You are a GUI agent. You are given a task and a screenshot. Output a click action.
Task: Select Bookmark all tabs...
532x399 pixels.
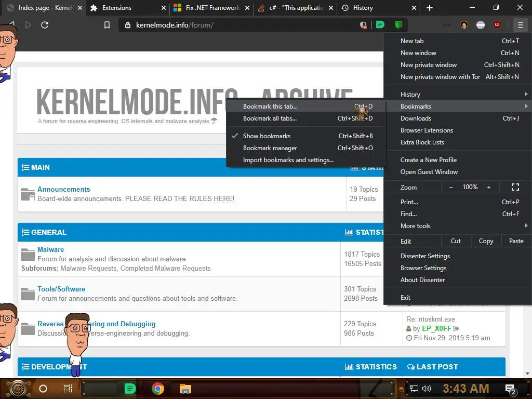[x=305, y=118]
